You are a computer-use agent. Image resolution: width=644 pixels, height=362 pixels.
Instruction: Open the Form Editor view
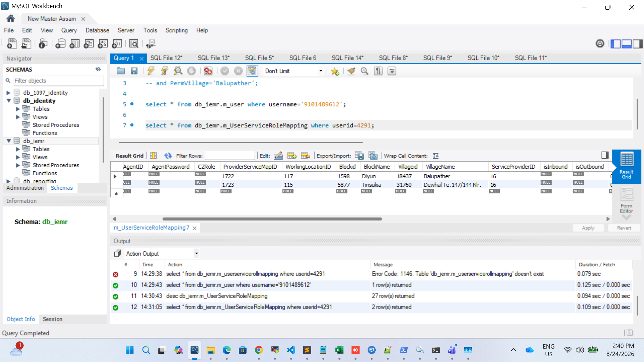tap(626, 200)
